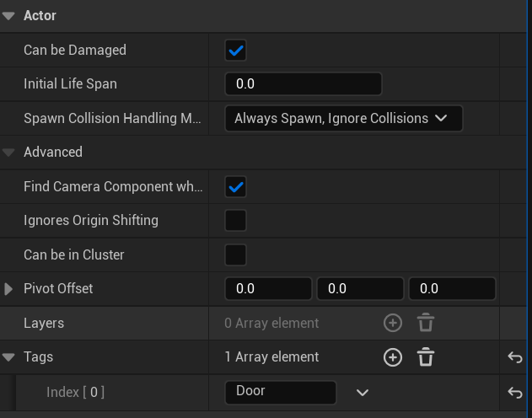Click the Door tag text field

point(281,392)
